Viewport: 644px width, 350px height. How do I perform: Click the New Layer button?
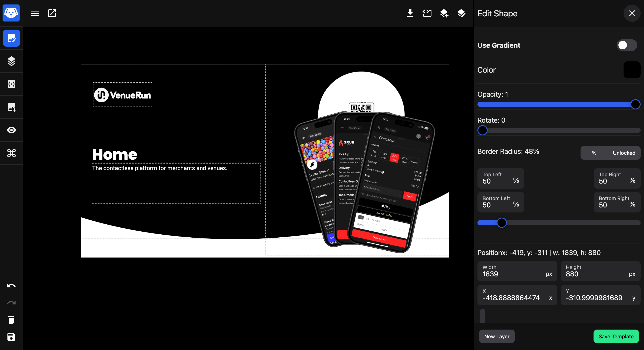coord(496,336)
